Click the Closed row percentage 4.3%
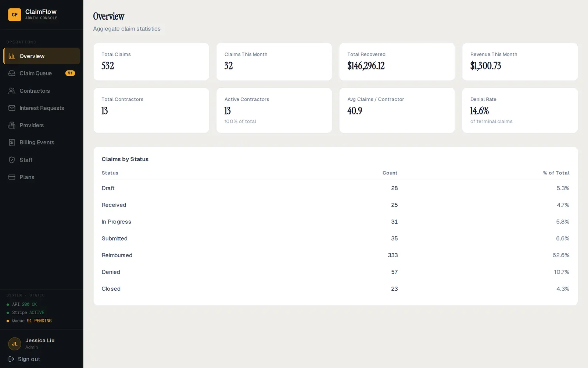Viewport: 588px width, 368px height. coord(563,289)
